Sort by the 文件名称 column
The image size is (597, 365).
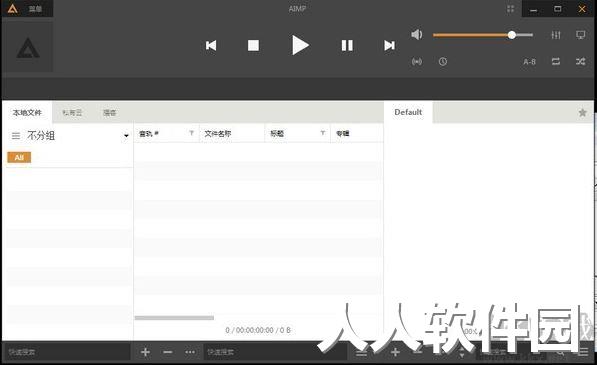click(218, 134)
